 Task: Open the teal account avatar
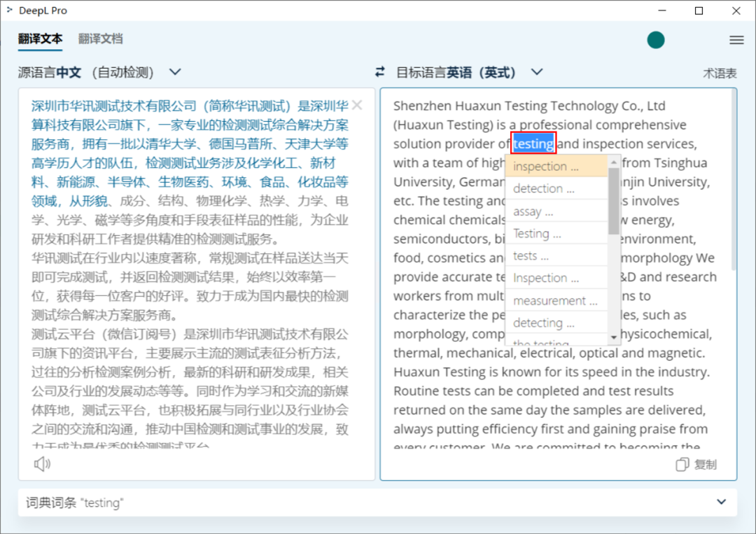[x=656, y=40]
